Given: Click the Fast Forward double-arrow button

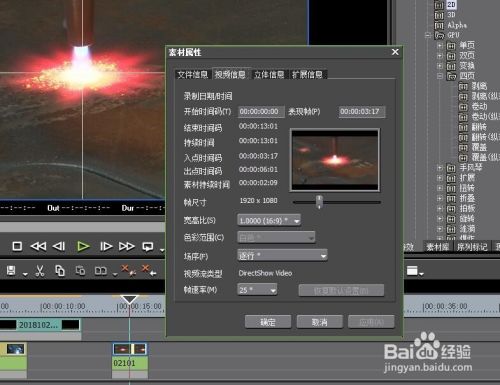Looking at the screenshot, I should (127, 246).
